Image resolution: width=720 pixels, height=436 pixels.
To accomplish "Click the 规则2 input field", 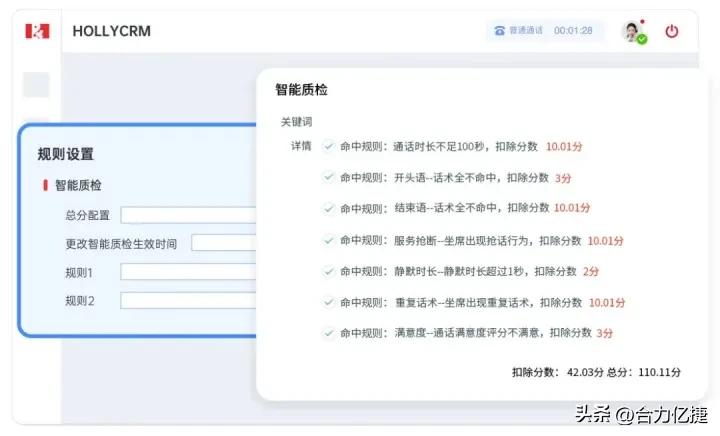I will click(188, 301).
